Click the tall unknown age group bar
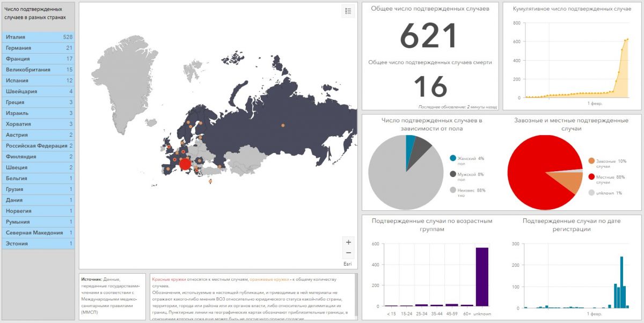The width and height of the screenshot is (644, 323). [x=482, y=276]
